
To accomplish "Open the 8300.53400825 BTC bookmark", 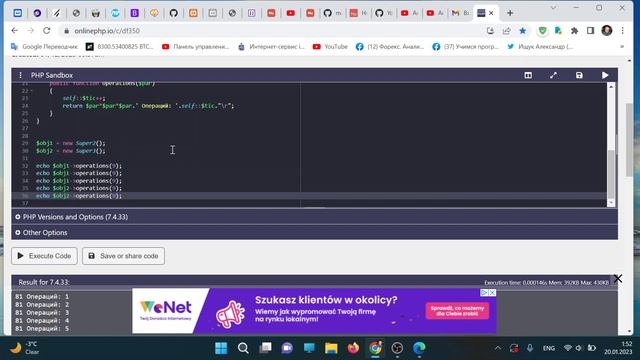I will pyautogui.click(x=120, y=47).
